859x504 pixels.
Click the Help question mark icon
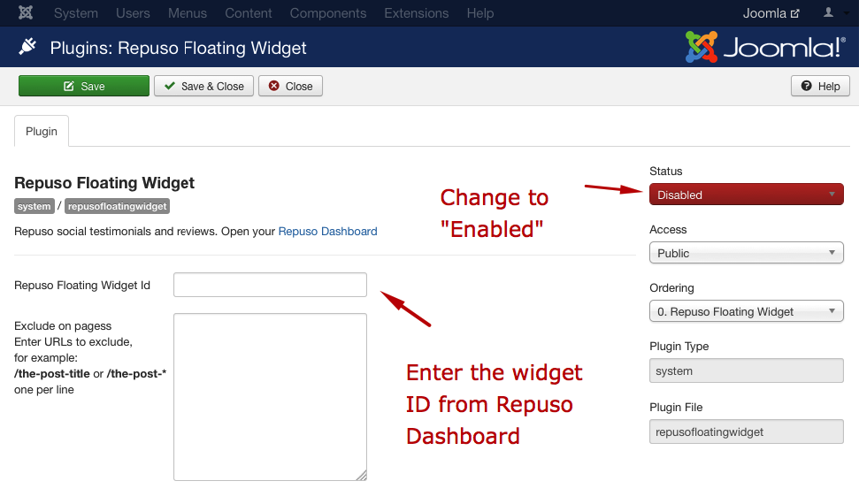point(806,86)
